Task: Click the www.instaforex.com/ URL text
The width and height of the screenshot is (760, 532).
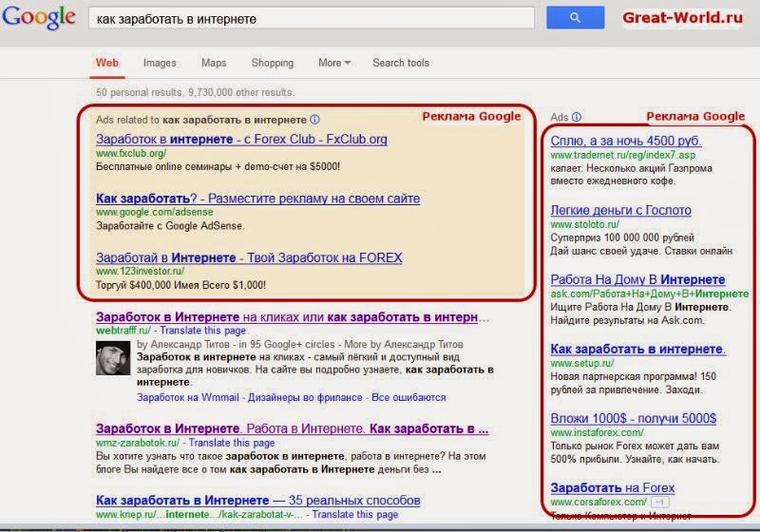Action: [x=598, y=432]
